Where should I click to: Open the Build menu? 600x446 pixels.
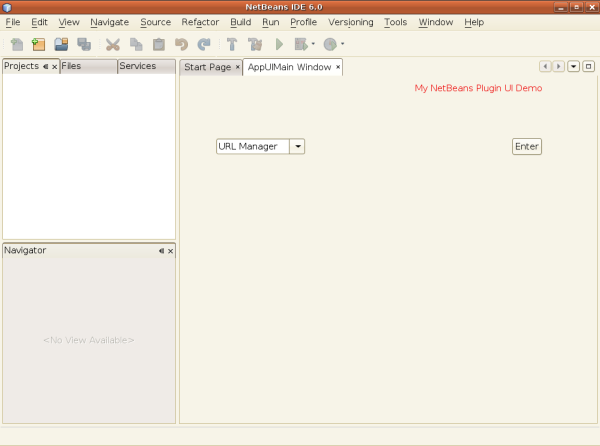coord(241,22)
